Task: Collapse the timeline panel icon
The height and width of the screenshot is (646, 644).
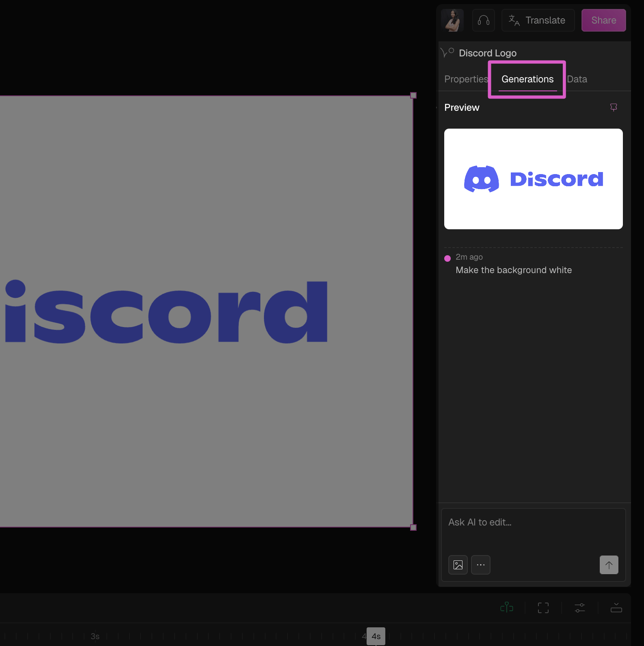Action: click(616, 607)
